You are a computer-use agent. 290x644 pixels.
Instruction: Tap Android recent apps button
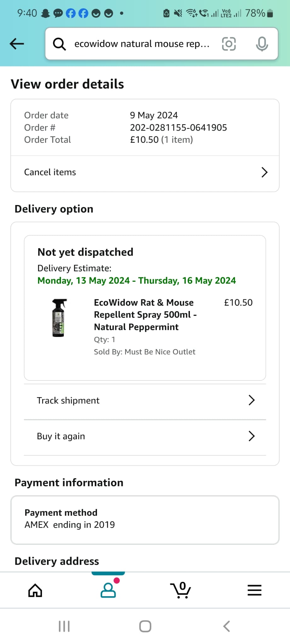click(x=64, y=626)
